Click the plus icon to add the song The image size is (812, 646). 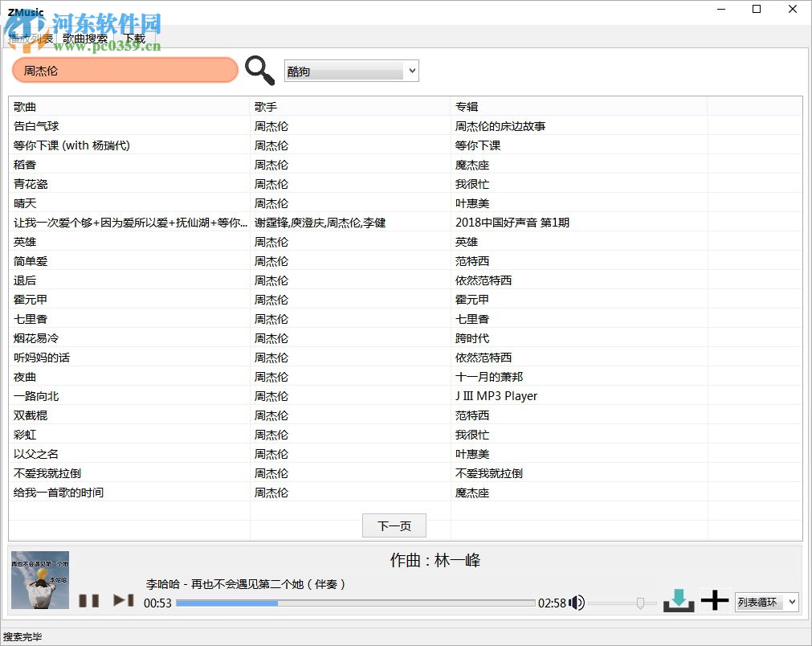point(714,599)
